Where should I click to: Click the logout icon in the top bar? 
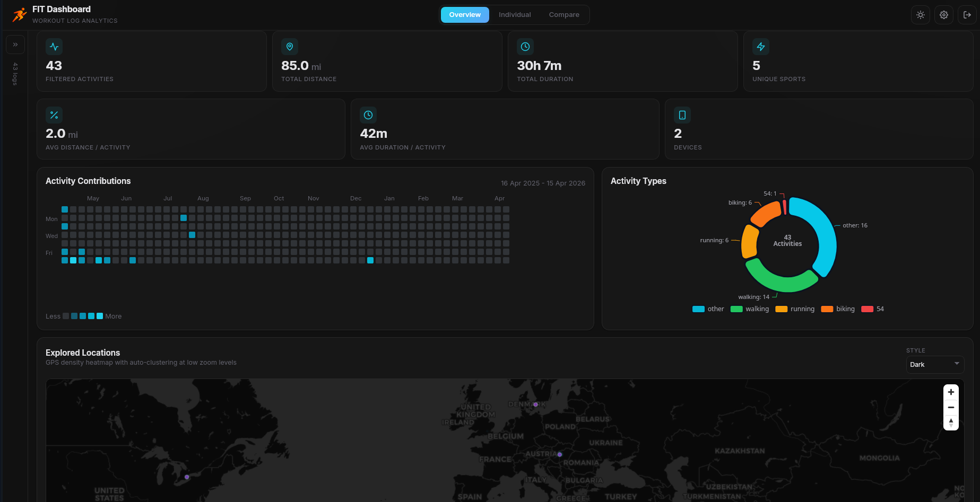pos(967,14)
